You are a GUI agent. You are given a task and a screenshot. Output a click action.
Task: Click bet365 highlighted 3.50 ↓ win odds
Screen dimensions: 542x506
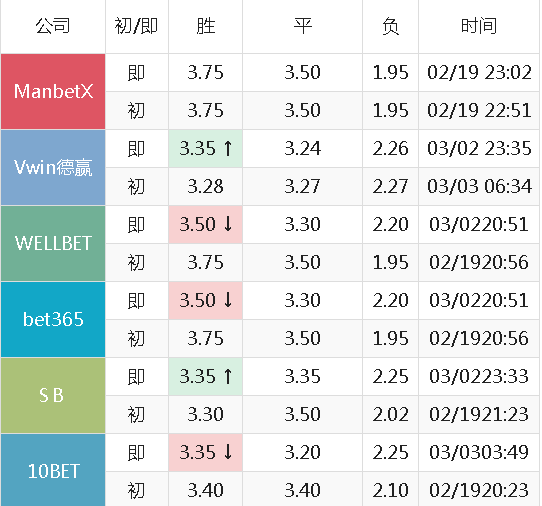pos(205,301)
